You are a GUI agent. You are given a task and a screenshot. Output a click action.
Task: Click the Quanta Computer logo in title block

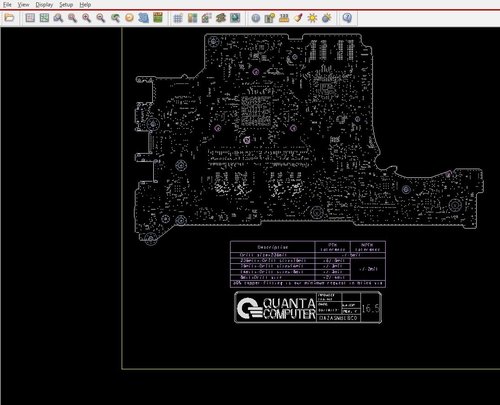(276, 308)
